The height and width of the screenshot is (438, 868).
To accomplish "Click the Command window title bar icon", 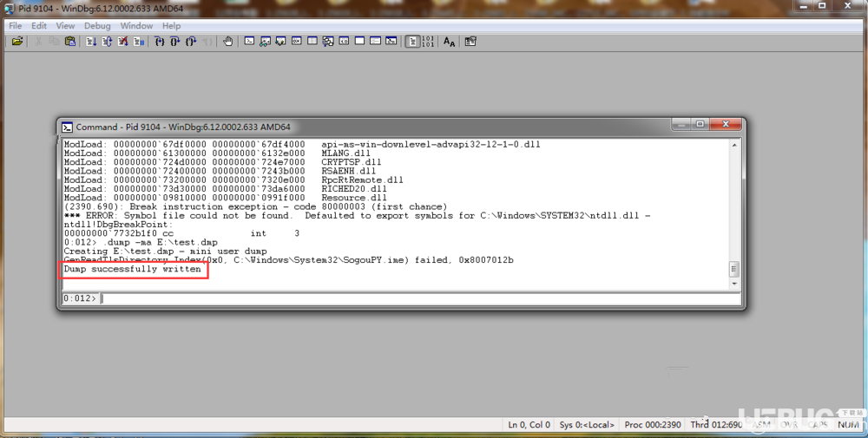I will [67, 127].
